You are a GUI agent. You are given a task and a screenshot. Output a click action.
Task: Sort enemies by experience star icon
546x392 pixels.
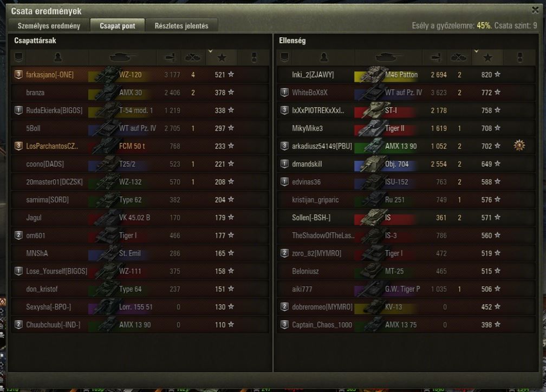pos(488,57)
